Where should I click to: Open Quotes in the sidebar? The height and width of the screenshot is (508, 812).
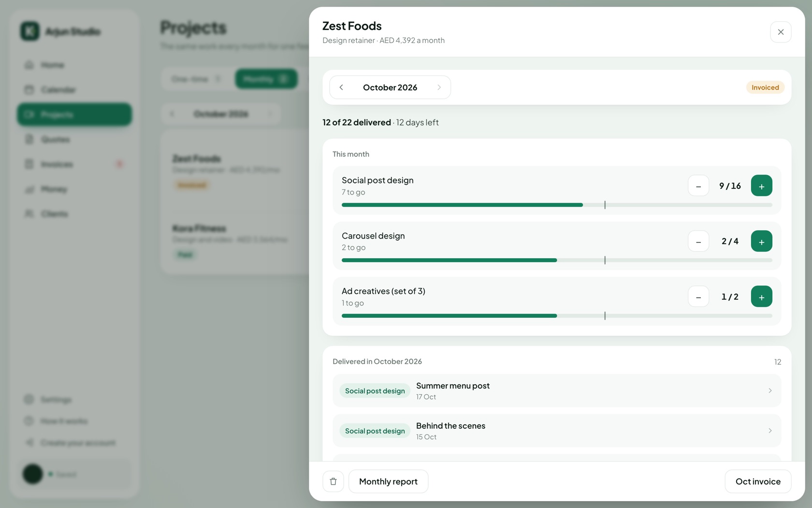click(74, 139)
